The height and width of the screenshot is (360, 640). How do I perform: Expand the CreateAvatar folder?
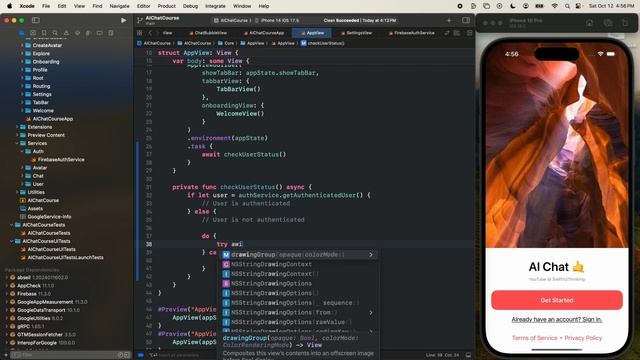click(x=22, y=45)
